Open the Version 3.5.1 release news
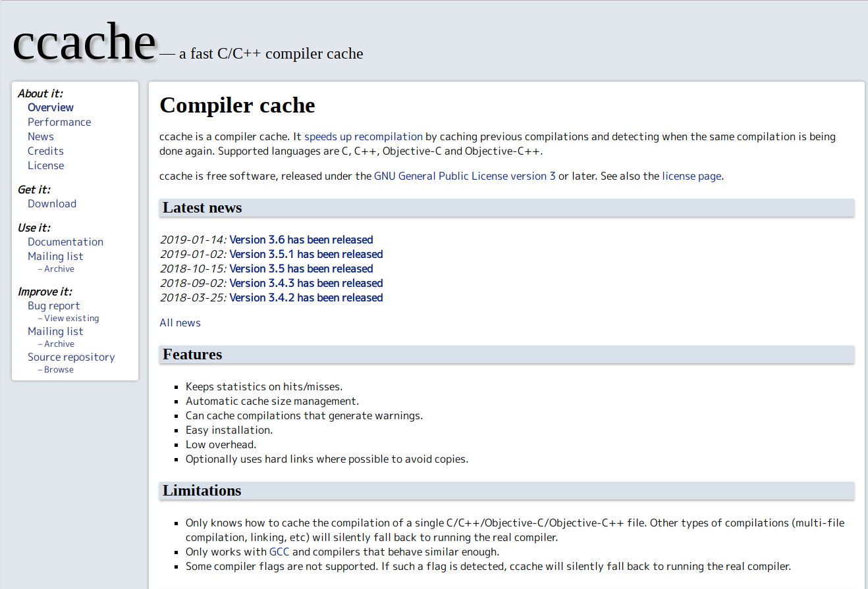Screen dimensions: 868x589 [x=306, y=253]
